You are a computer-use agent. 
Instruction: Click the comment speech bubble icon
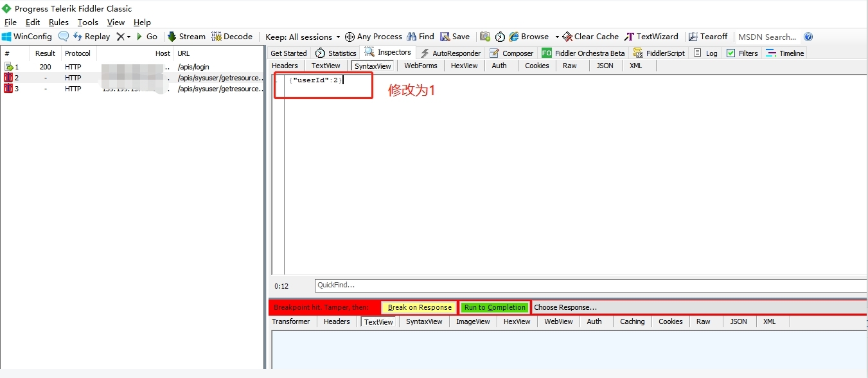64,37
